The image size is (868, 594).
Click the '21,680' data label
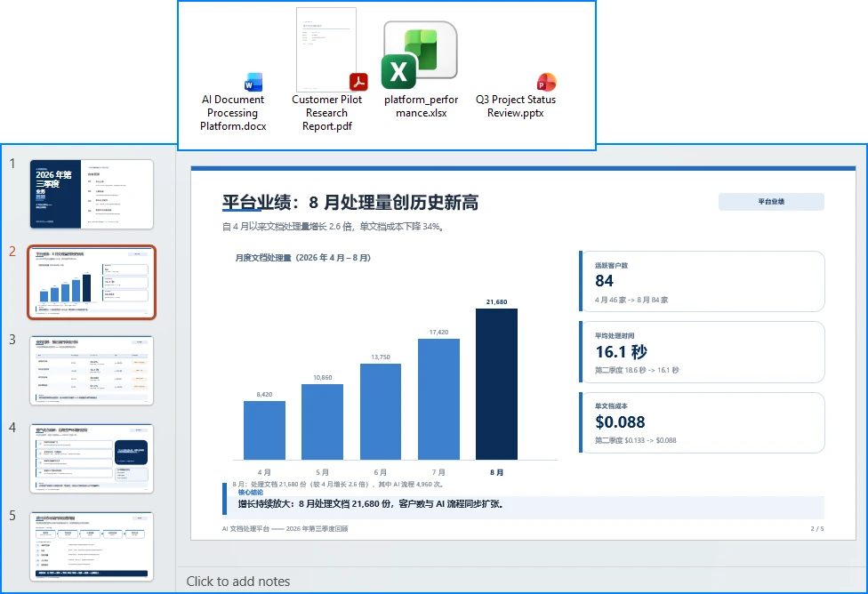tap(496, 301)
